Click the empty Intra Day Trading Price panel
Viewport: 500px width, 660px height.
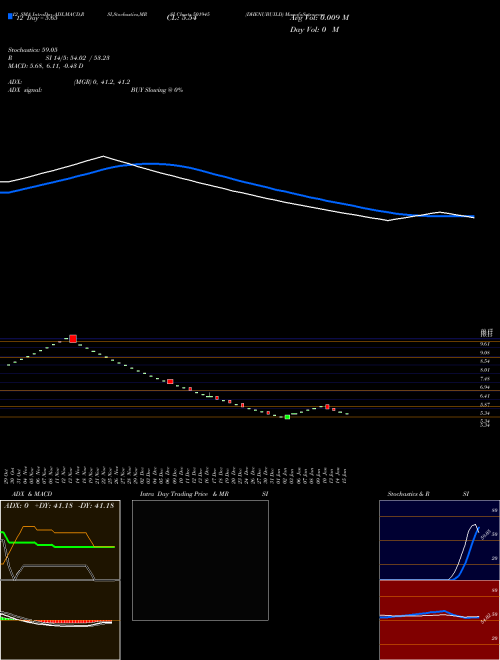click(200, 560)
